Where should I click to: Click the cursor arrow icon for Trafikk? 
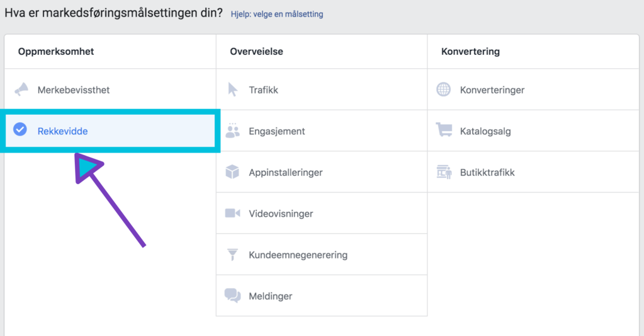click(233, 90)
